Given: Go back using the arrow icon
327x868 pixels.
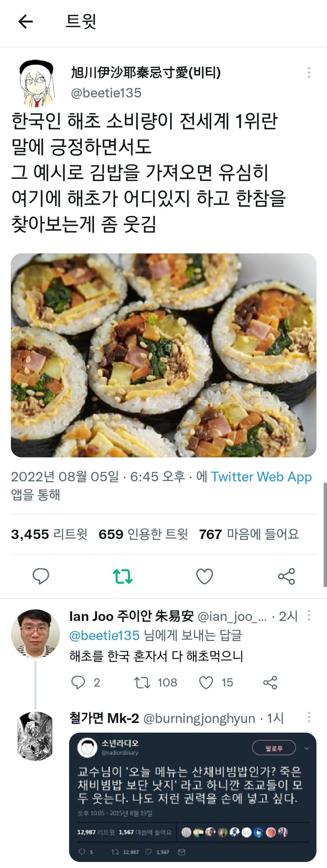Looking at the screenshot, I should click(x=25, y=21).
